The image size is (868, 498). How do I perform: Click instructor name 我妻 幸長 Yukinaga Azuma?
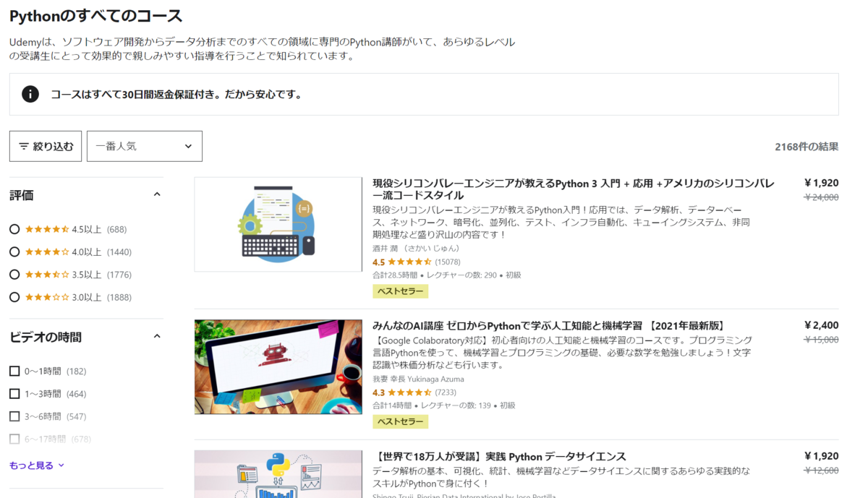point(418,379)
